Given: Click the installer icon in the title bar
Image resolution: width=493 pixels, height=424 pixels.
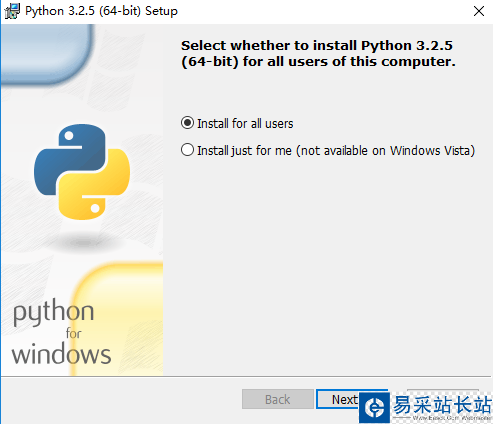Looking at the screenshot, I should pos(12,11).
